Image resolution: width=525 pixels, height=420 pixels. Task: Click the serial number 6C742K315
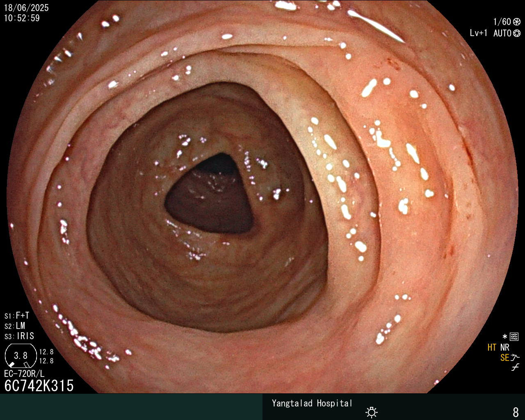39,386
